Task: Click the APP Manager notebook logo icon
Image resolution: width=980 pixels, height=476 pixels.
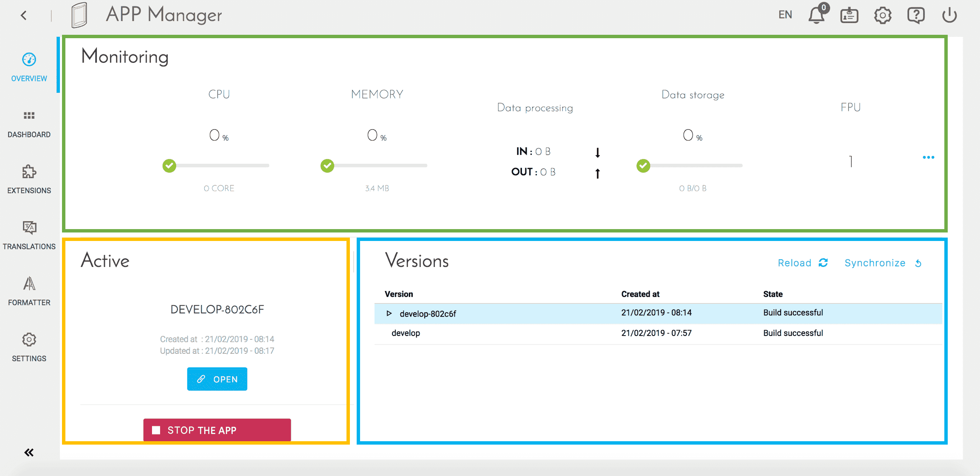Action: pos(79,15)
